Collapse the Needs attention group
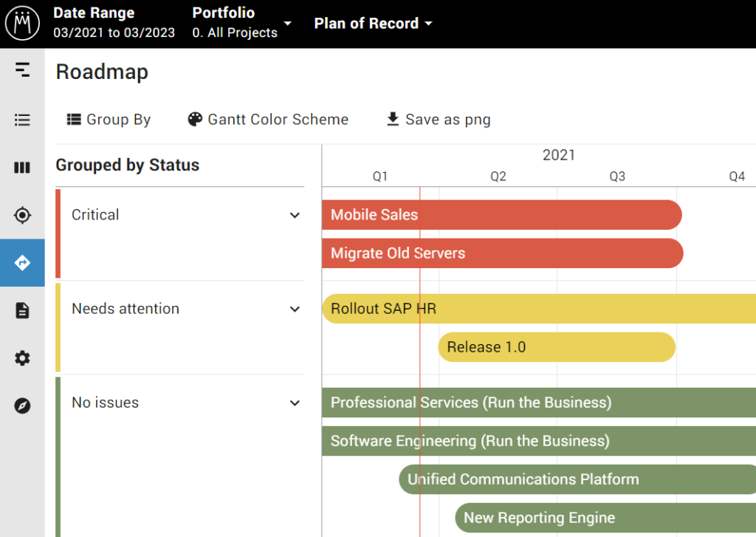This screenshot has height=537, width=756. point(295,309)
